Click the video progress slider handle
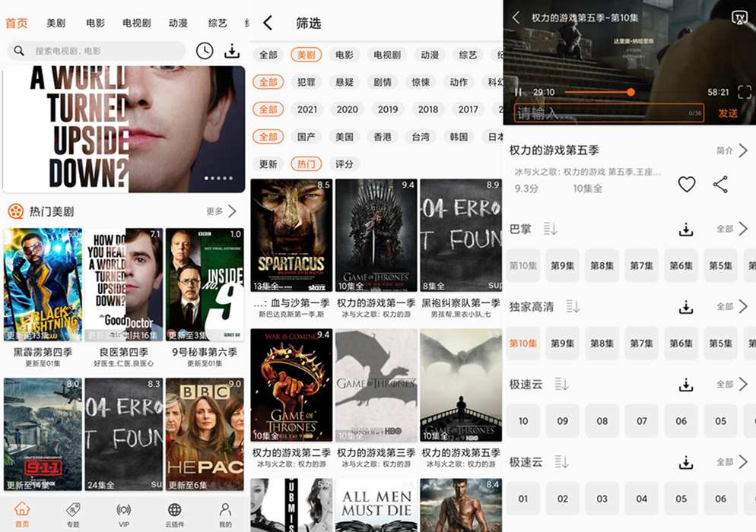The height and width of the screenshot is (532, 756). coord(631,92)
